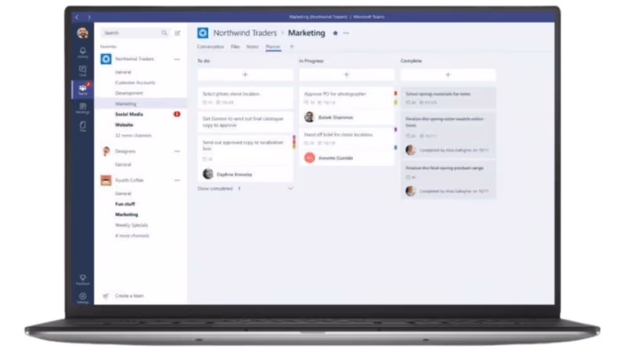
Task: Open the 'Select photo shoot location' task card
Action: [245, 97]
